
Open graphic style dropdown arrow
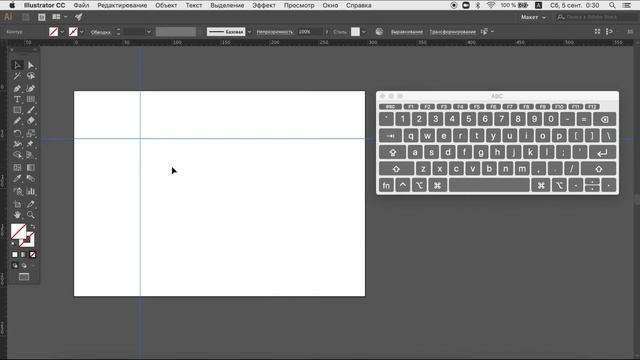click(x=364, y=32)
